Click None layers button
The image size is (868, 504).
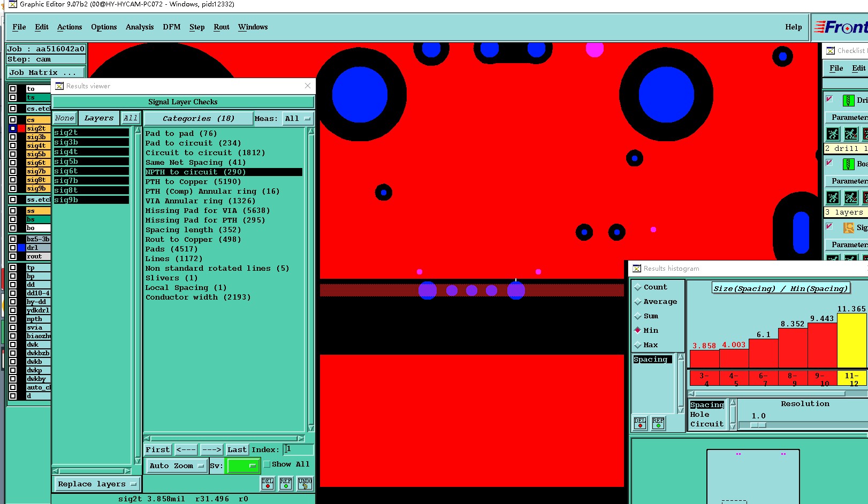pos(65,118)
